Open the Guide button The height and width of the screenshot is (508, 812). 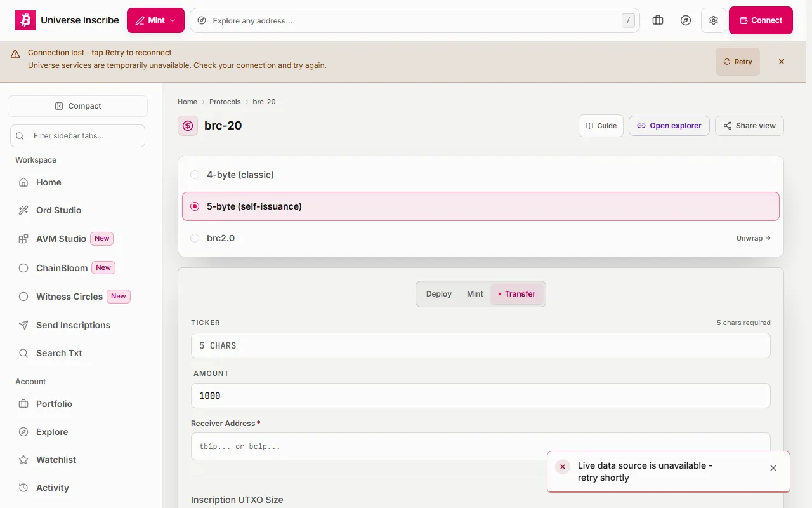[x=601, y=126]
